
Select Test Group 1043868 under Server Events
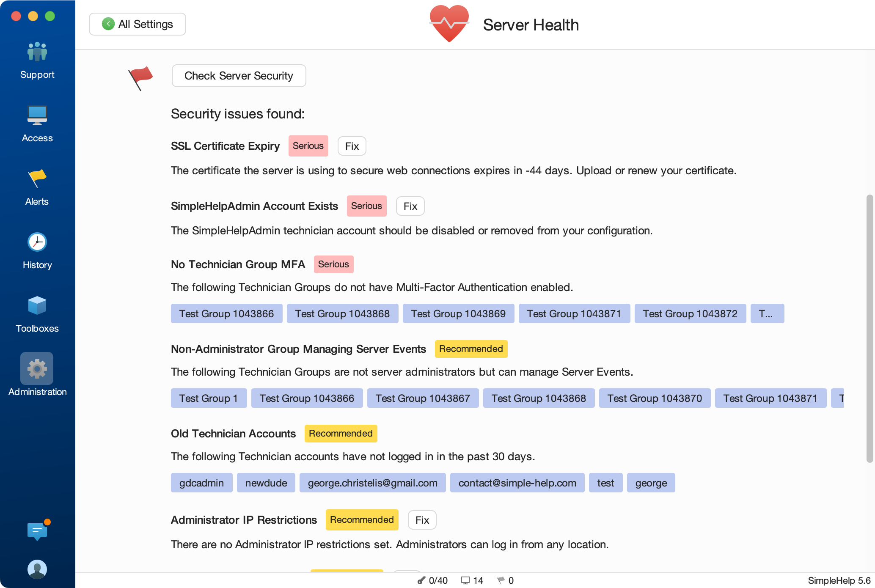click(x=539, y=398)
